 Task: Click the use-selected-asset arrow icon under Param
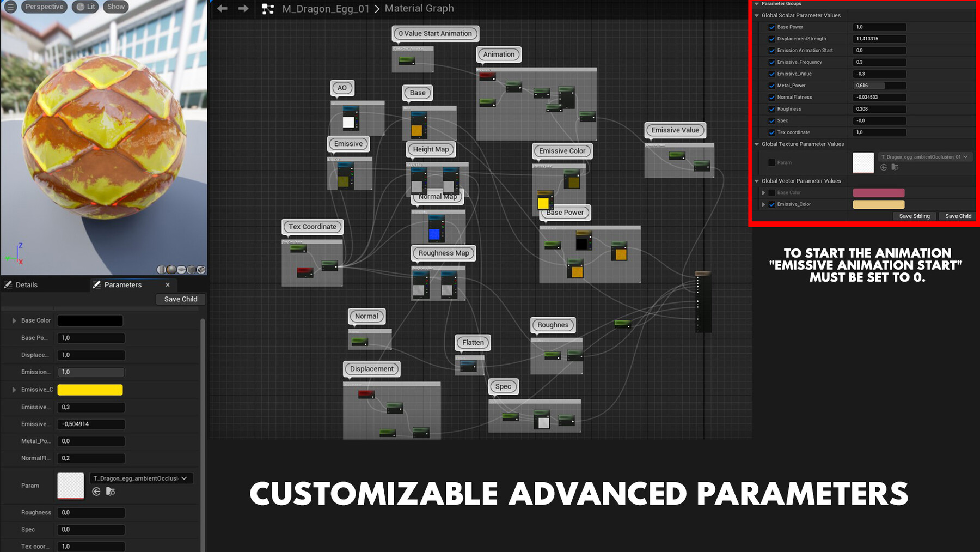pos(96,491)
